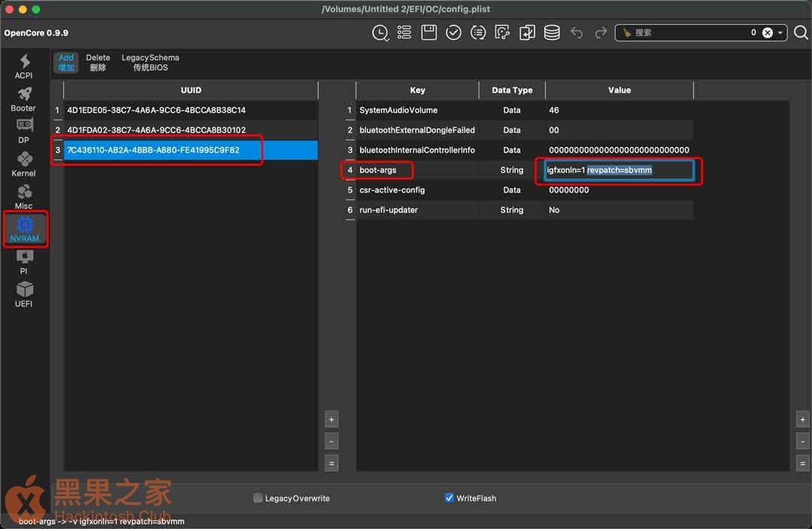
Task: Open the ACPI section
Action: [24, 66]
